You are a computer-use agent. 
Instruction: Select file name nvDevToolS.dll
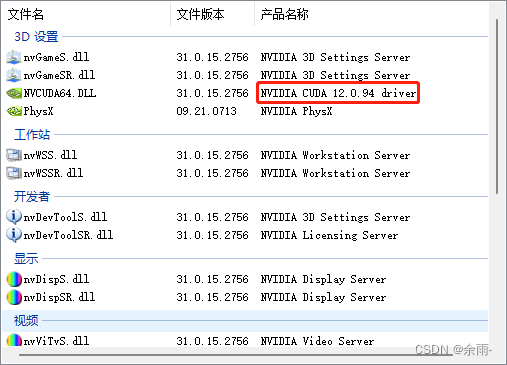(65, 217)
